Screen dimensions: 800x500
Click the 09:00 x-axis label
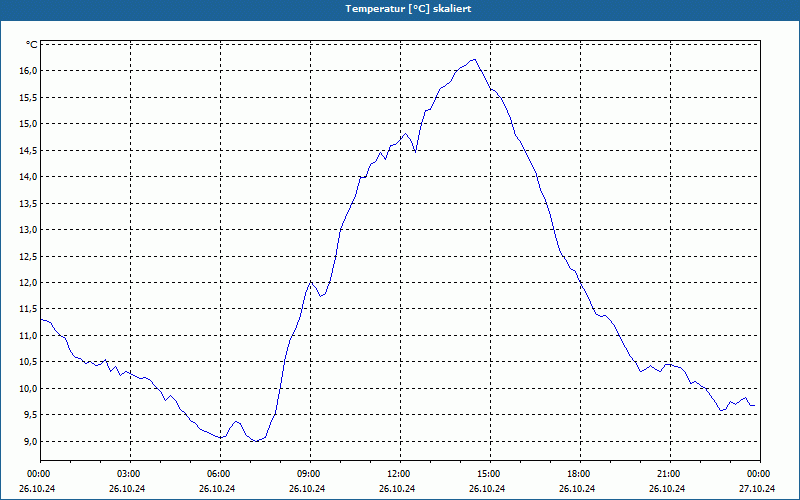point(310,474)
